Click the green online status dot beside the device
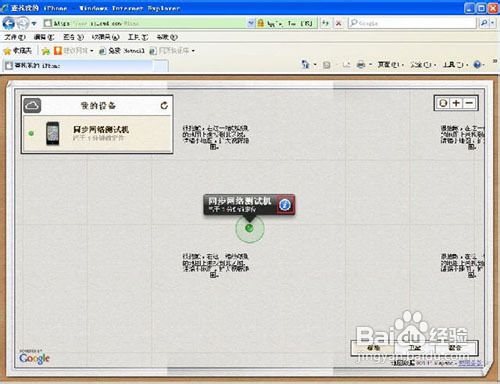 point(31,133)
